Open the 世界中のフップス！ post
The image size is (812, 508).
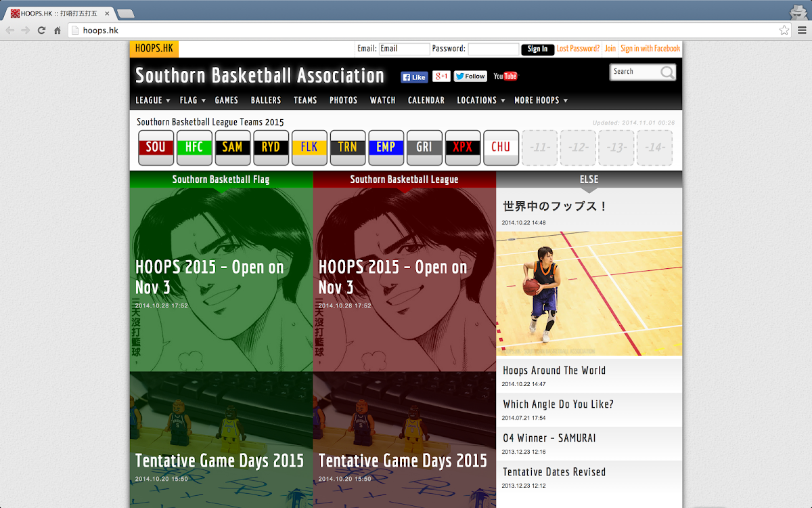click(x=556, y=206)
